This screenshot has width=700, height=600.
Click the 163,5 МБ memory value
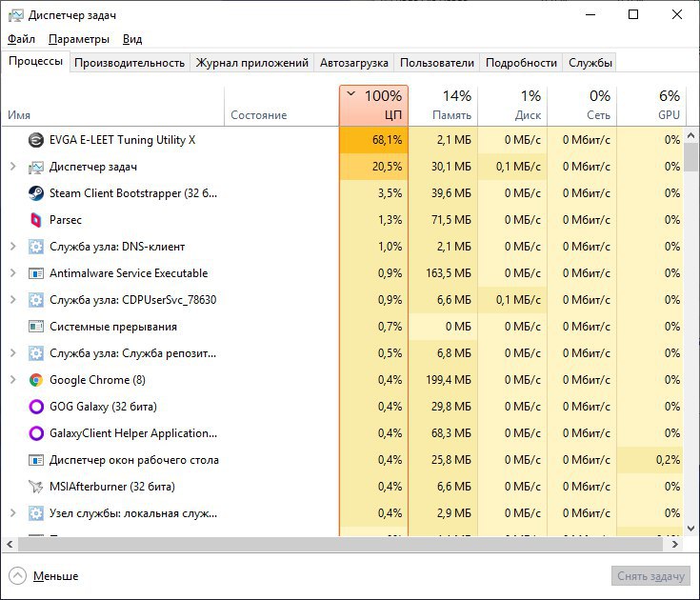point(449,273)
